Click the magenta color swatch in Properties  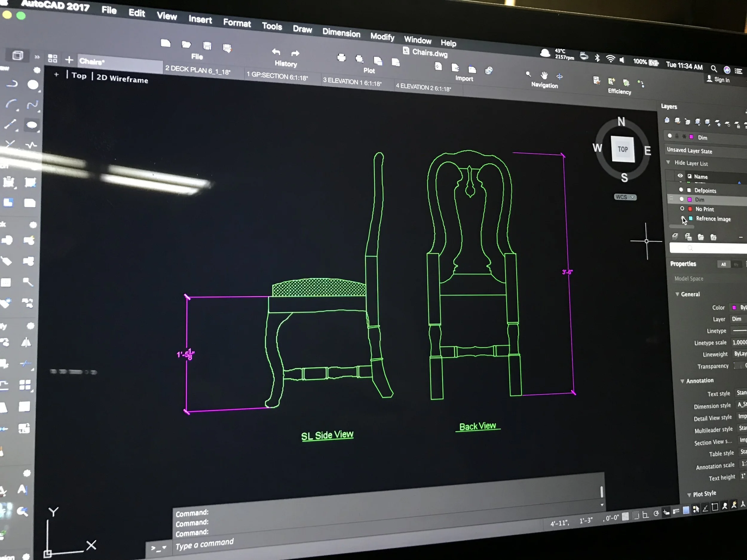pos(734,308)
